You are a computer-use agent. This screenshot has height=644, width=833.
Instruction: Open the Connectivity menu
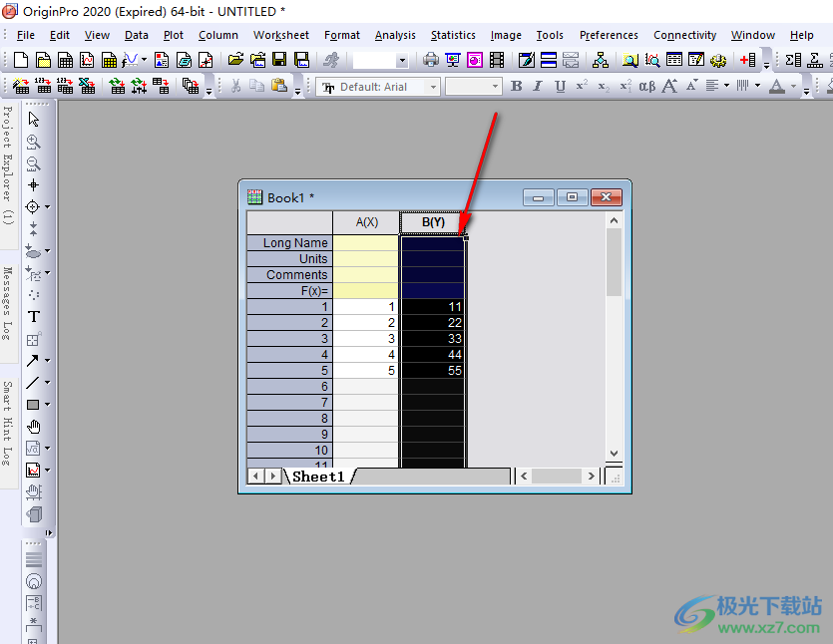684,35
